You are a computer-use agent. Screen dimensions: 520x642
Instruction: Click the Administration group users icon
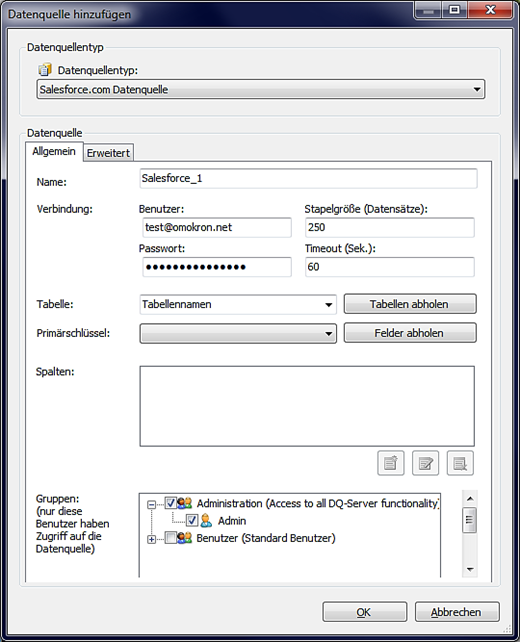click(x=185, y=503)
